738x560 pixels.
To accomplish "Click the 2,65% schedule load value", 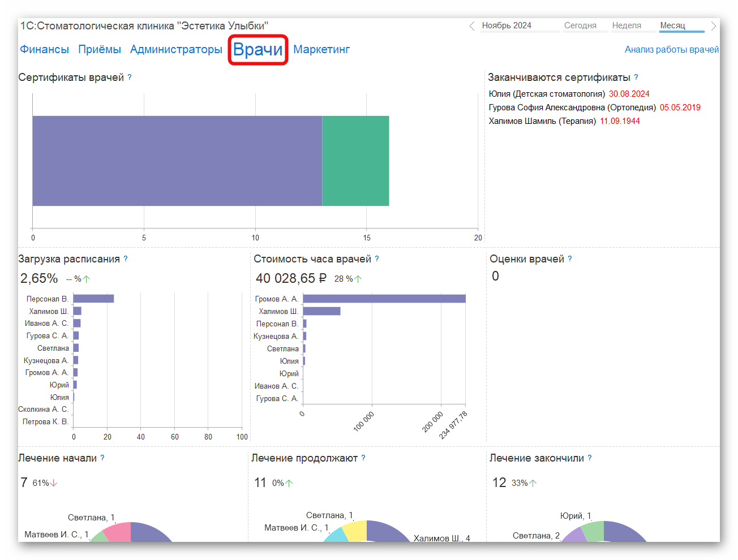I will [39, 278].
